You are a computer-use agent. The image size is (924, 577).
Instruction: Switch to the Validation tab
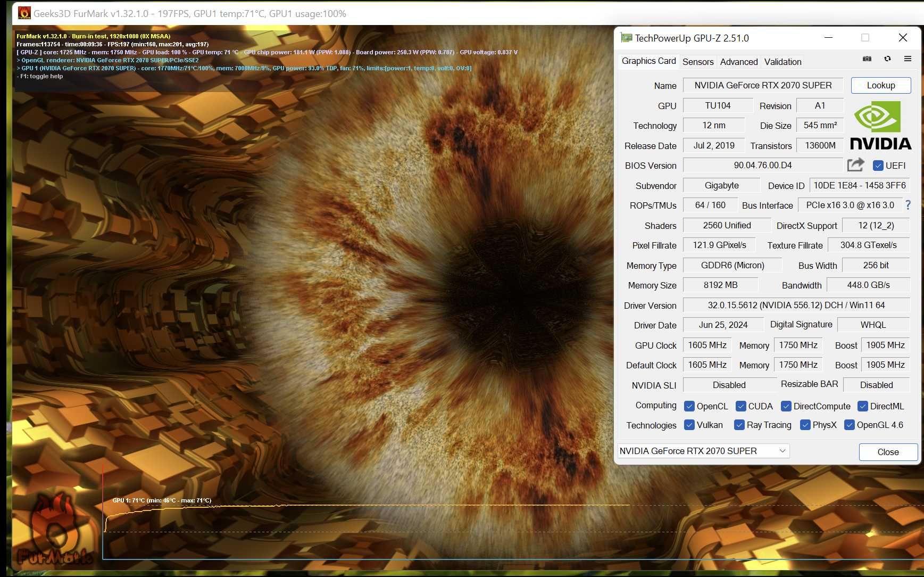point(783,62)
